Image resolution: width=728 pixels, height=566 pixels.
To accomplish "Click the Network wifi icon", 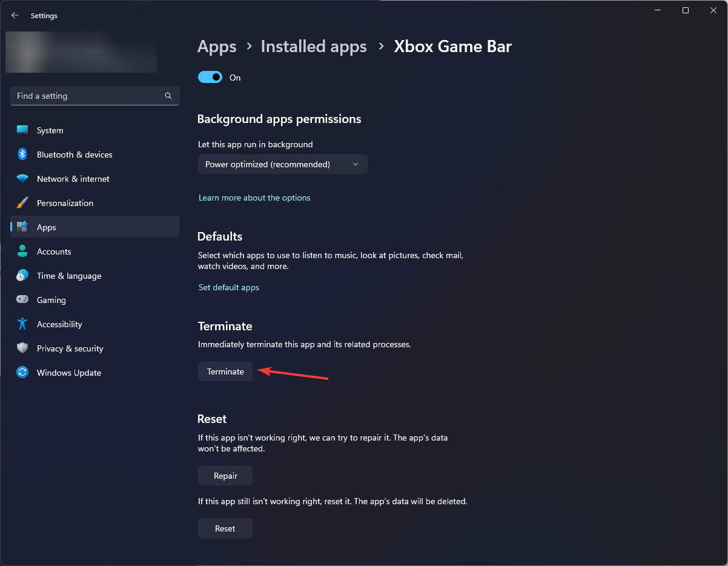I will point(22,179).
